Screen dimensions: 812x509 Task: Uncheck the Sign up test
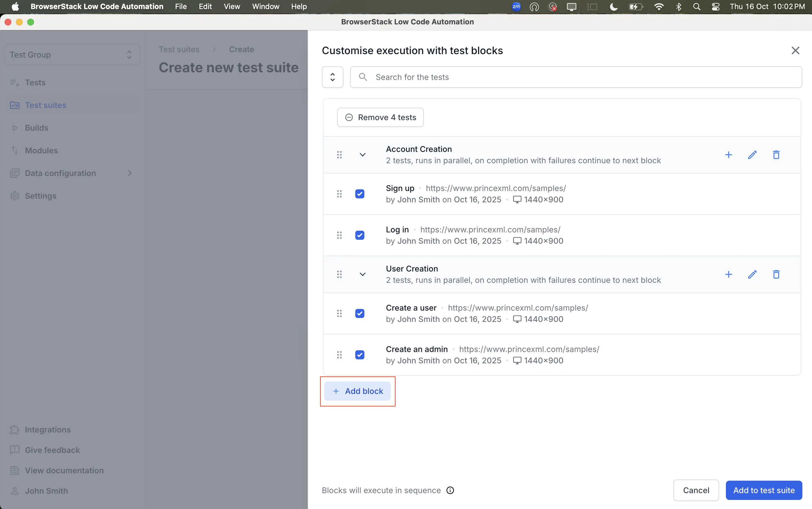pyautogui.click(x=360, y=194)
